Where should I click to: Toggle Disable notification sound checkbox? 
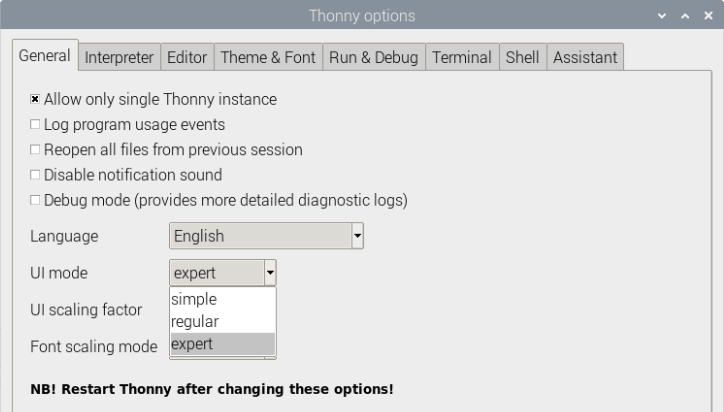[x=35, y=175]
